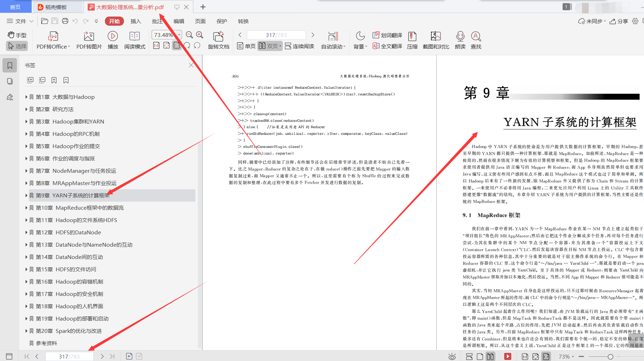
Task: Click status bar page number field 317/783
Action: coord(69,356)
